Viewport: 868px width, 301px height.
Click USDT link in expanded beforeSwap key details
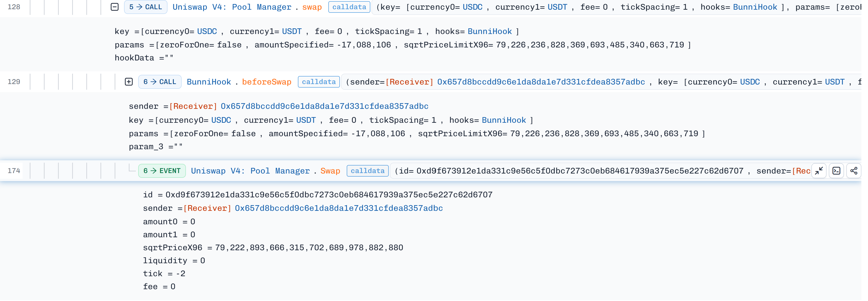306,120
